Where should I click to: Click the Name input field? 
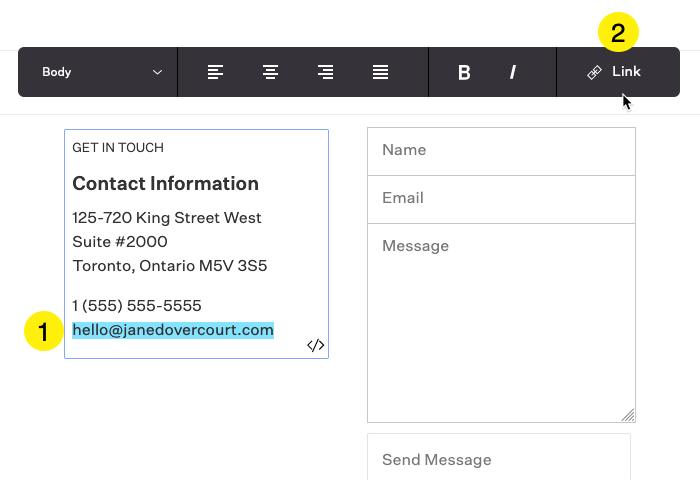click(x=501, y=151)
